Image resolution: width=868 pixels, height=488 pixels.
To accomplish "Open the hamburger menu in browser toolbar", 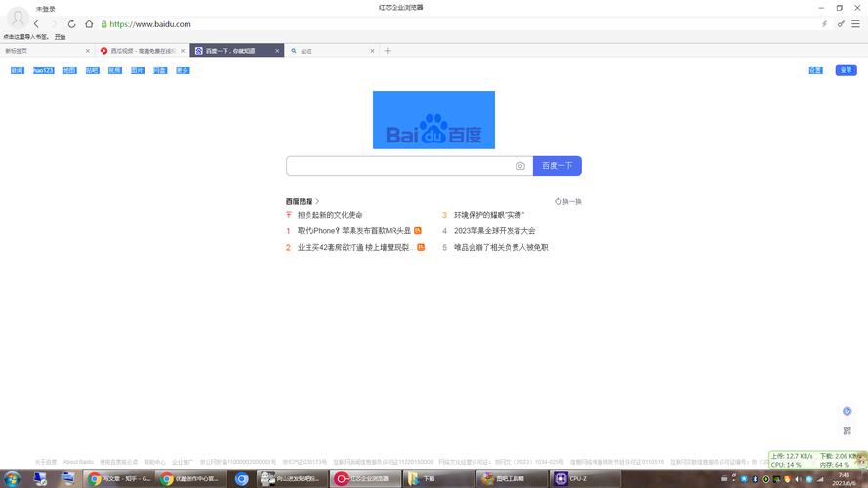I will pos(856,24).
